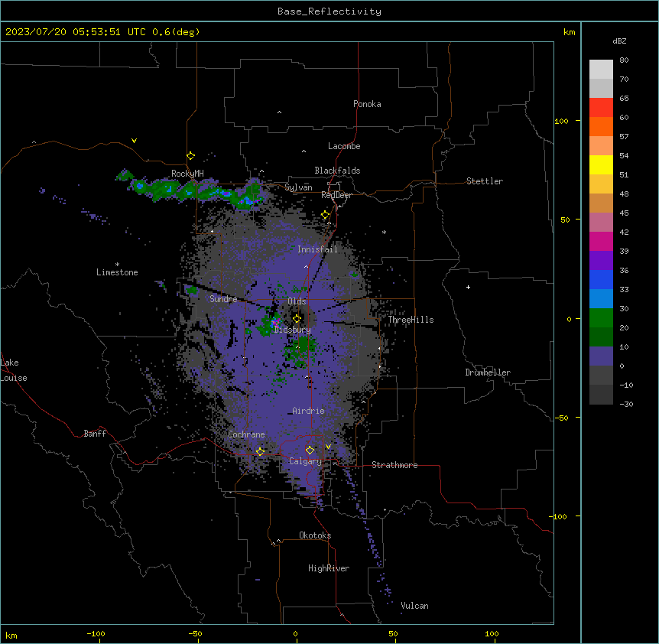Click the white plus marker north of Drumheller
This screenshot has width=659, height=644.
pos(468,287)
